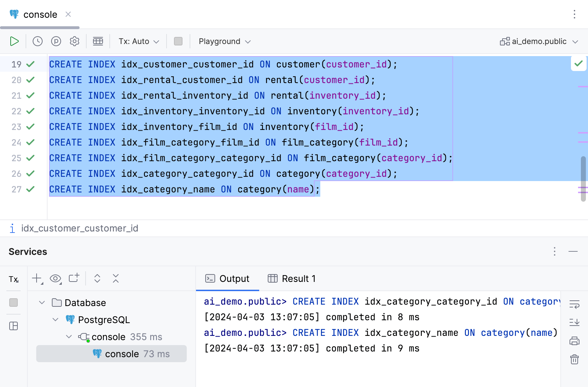This screenshot has width=588, height=387.
Task: Enable scroll to end of output
Action: 575,322
